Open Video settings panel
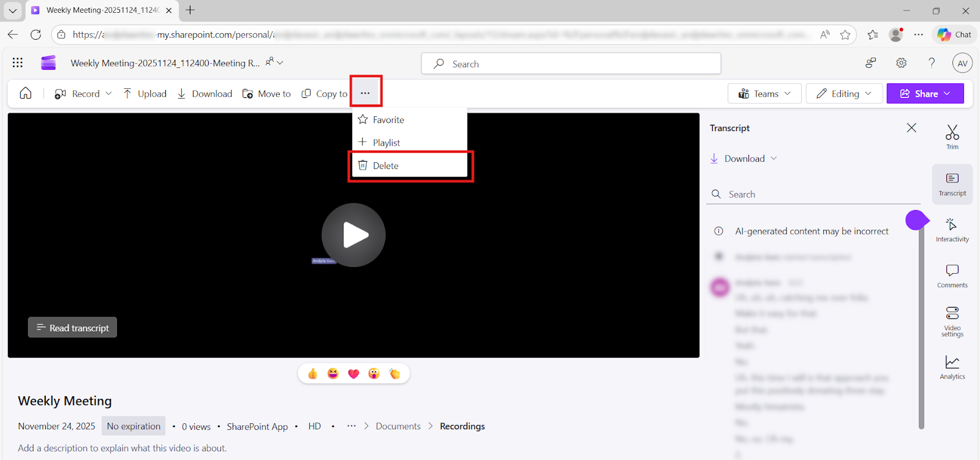 (x=952, y=321)
